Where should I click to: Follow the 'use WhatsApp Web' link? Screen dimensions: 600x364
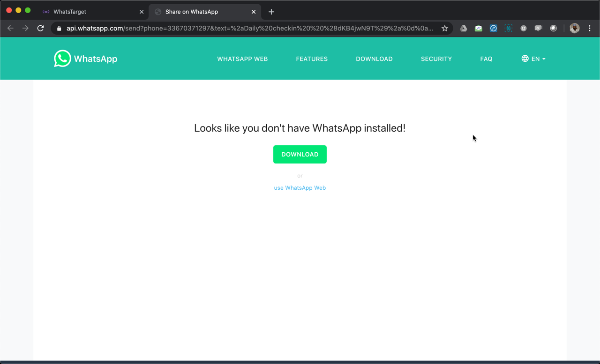[300, 187]
